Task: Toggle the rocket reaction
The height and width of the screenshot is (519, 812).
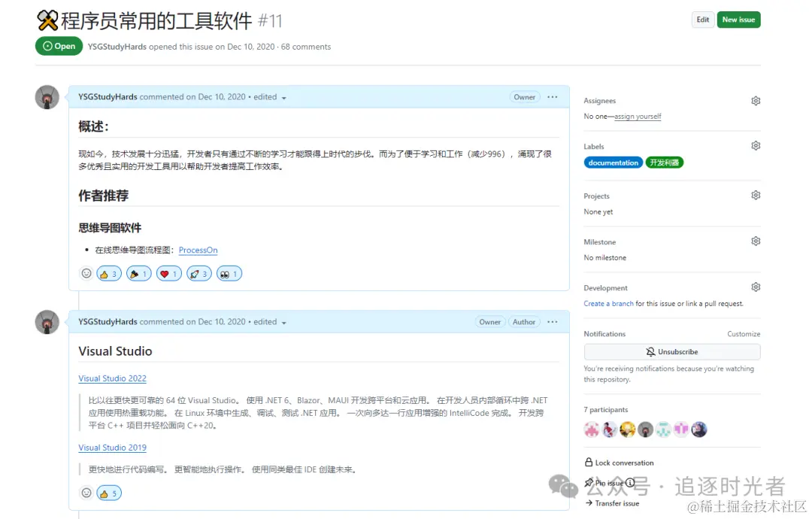Action: pos(198,274)
